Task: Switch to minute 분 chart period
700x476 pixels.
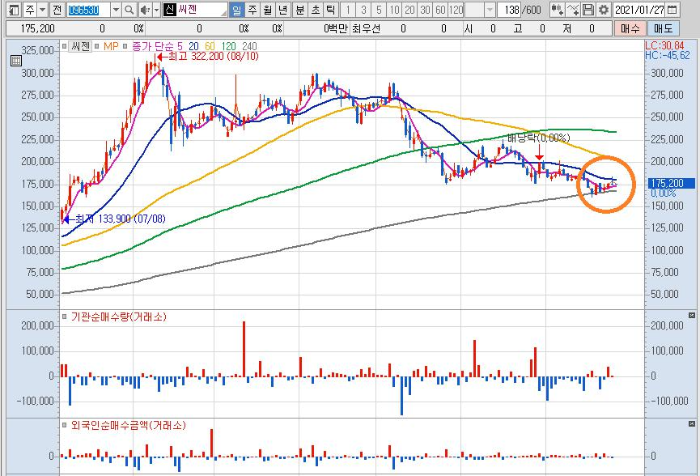Action: tap(300, 9)
